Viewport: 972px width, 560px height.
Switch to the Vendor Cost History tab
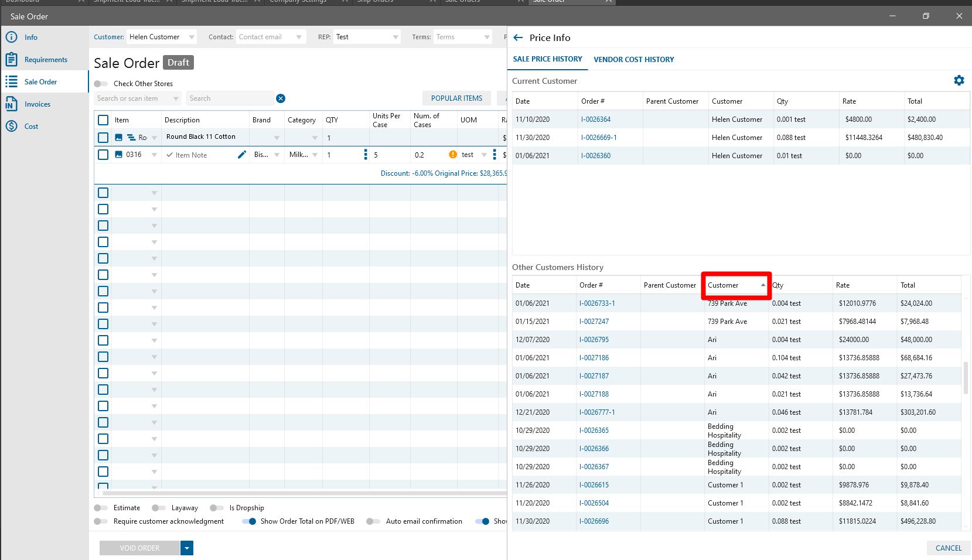633,59
